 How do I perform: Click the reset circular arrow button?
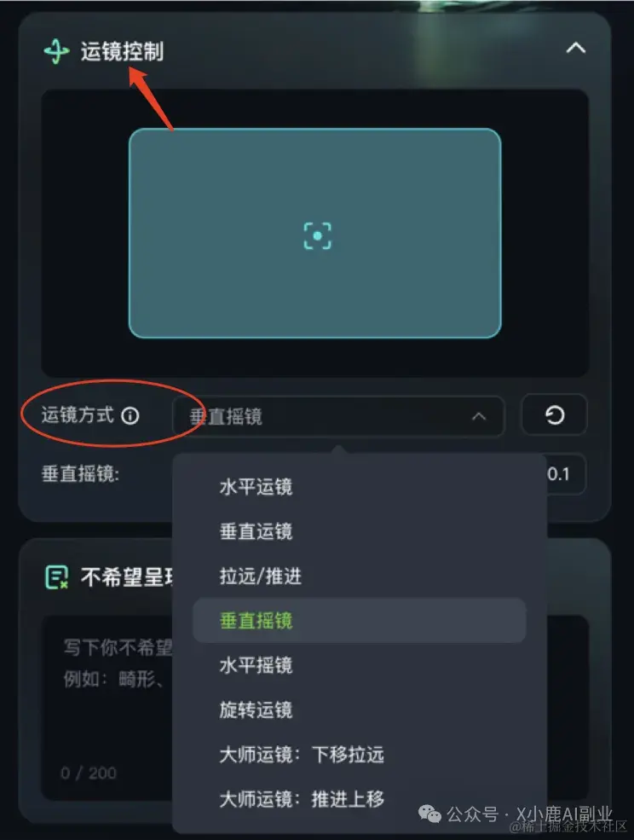(554, 415)
